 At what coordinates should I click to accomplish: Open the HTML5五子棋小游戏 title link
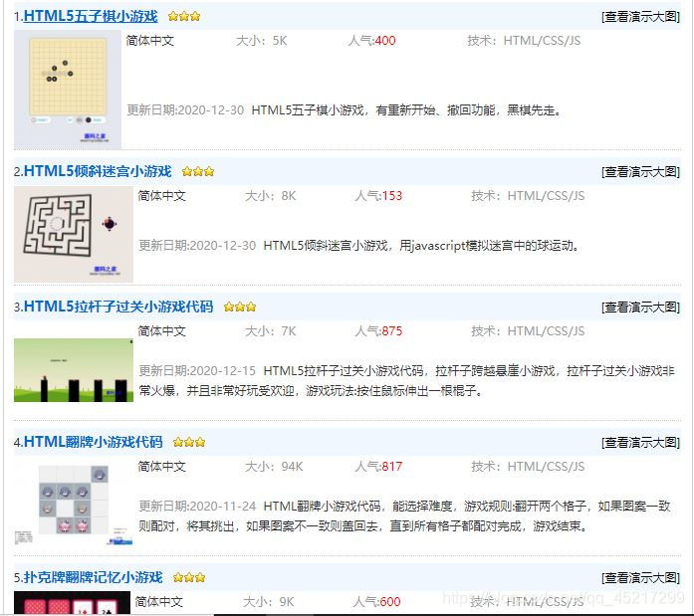point(91,16)
